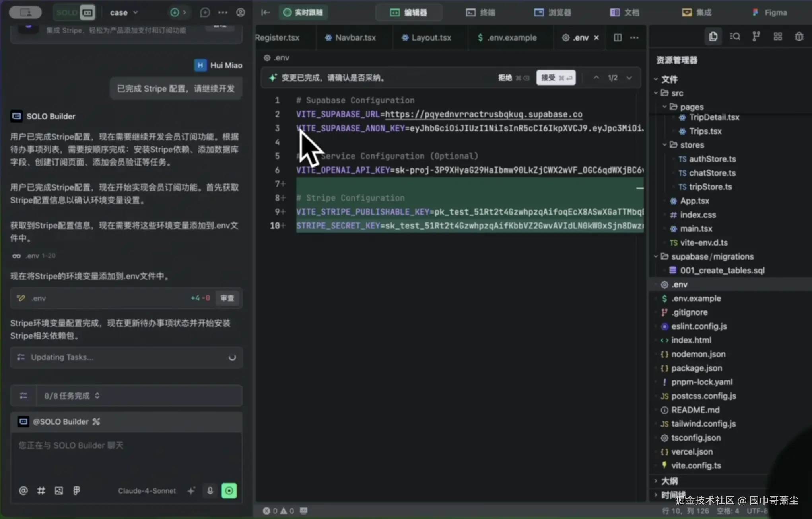
Task: Click the # context icon in chat input
Action: 41,491
